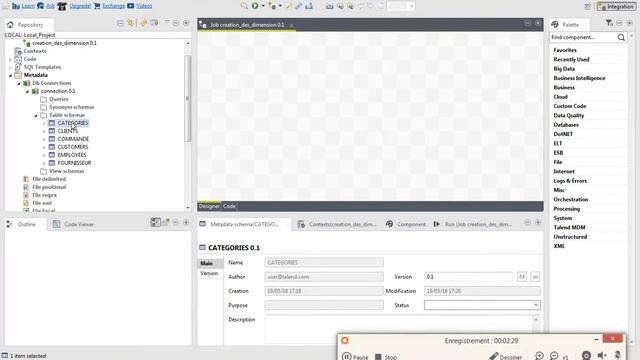The width and height of the screenshot is (640, 360).
Task: Open Talend MDM palette category
Action: [569, 227]
